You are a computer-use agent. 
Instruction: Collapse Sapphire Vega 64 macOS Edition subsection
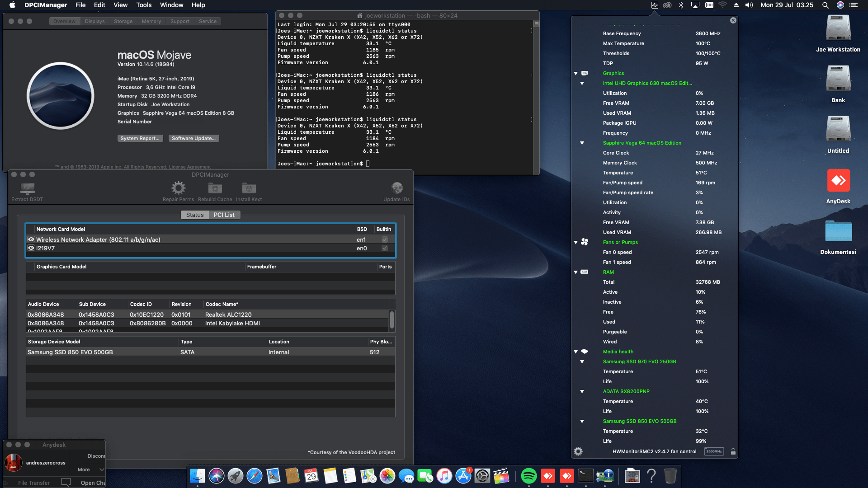(x=582, y=143)
